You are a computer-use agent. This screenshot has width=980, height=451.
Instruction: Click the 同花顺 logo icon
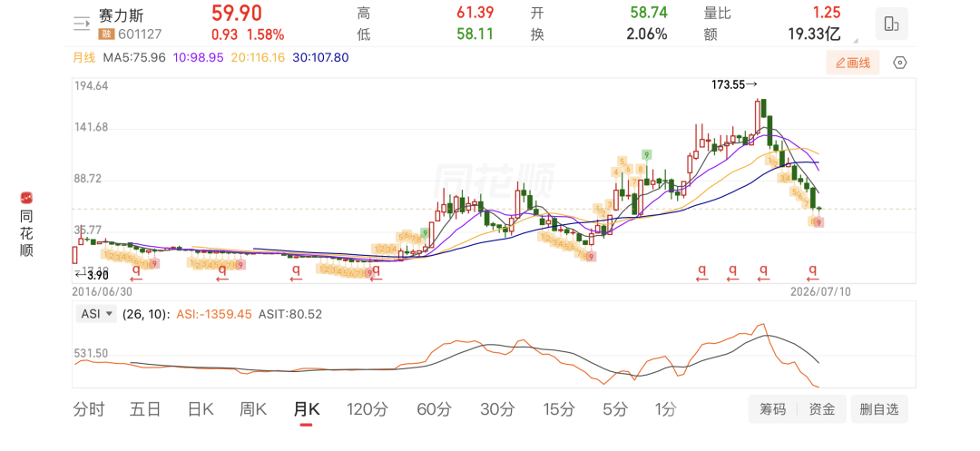(25, 198)
